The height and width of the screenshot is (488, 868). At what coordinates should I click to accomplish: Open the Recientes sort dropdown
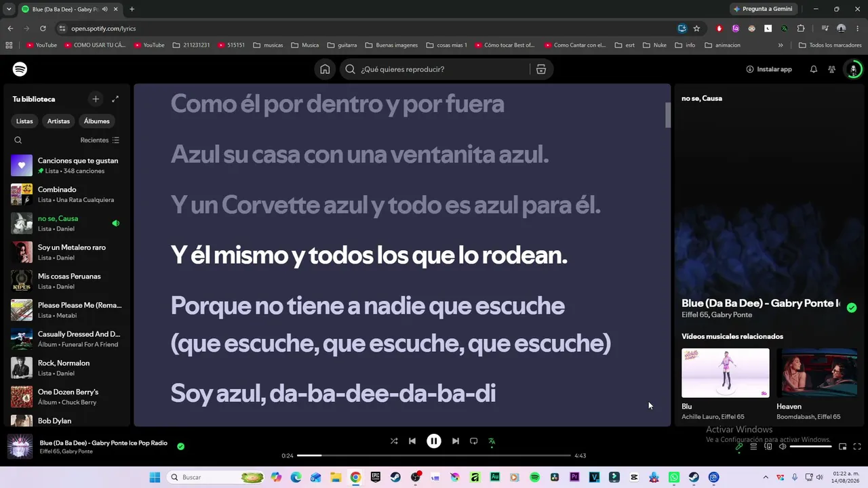point(100,140)
